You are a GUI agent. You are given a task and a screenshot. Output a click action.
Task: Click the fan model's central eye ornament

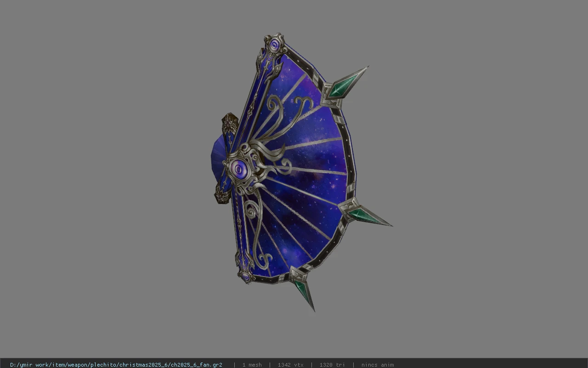point(239,170)
